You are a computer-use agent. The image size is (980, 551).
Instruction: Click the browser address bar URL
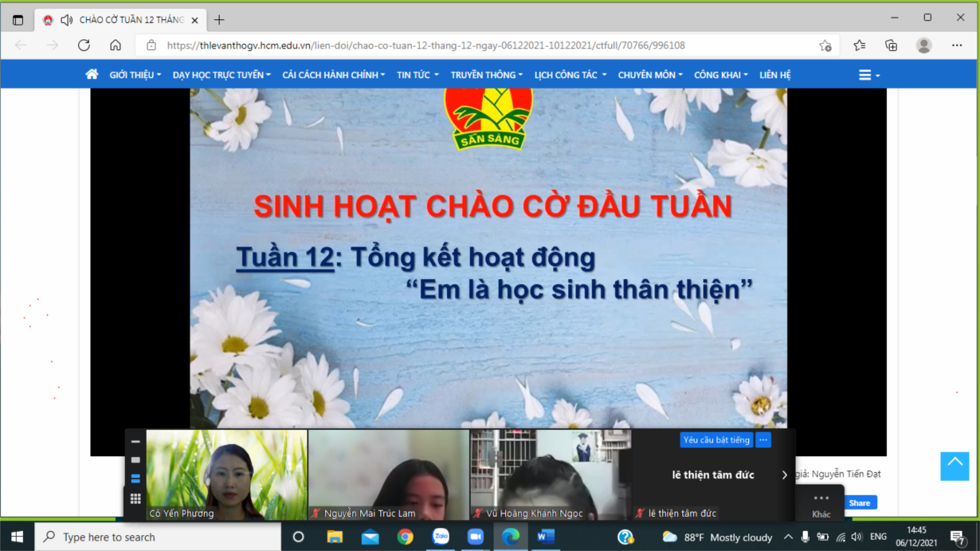tap(425, 45)
